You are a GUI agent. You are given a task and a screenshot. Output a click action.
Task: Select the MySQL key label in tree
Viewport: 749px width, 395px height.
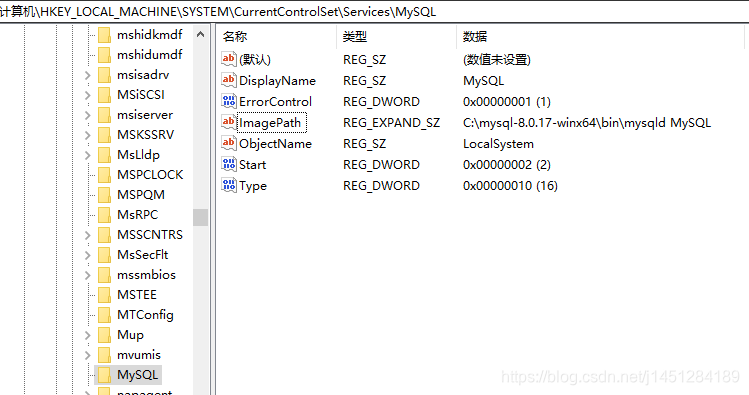pos(137,375)
